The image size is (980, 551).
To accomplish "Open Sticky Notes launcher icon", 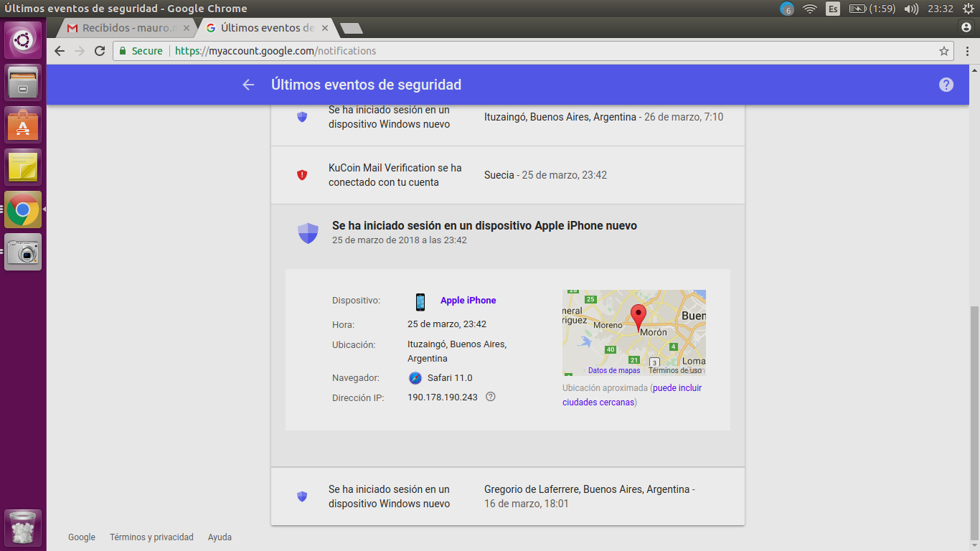I will 23,166.
